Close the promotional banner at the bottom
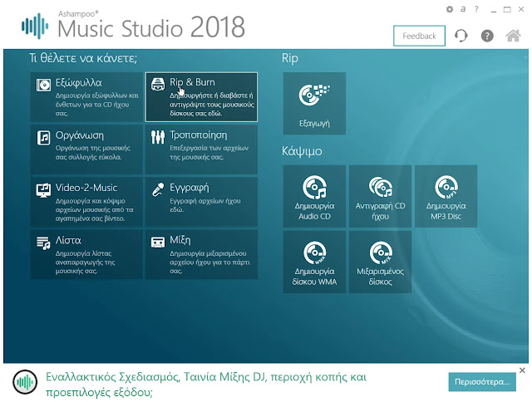 point(522,370)
